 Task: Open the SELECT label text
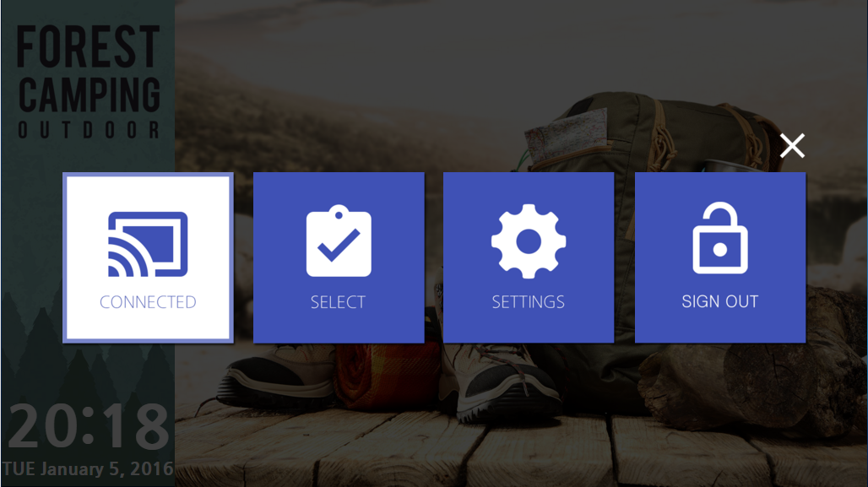[x=339, y=302]
